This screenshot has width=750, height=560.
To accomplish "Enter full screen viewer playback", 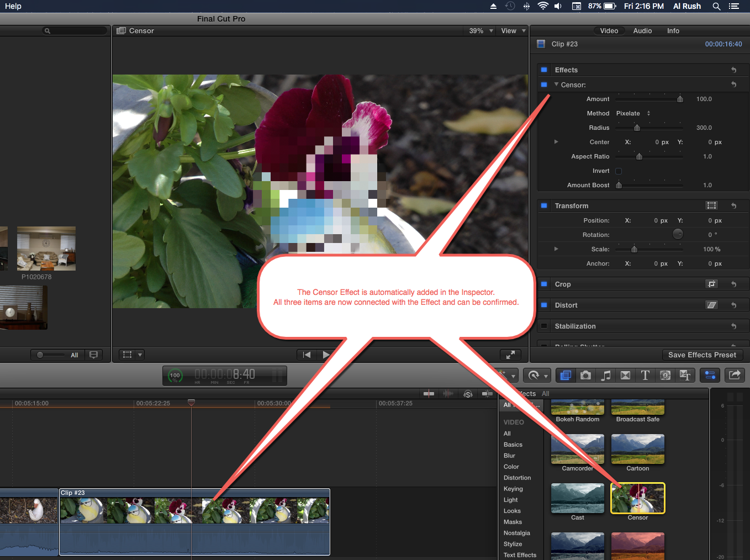I will (510, 355).
